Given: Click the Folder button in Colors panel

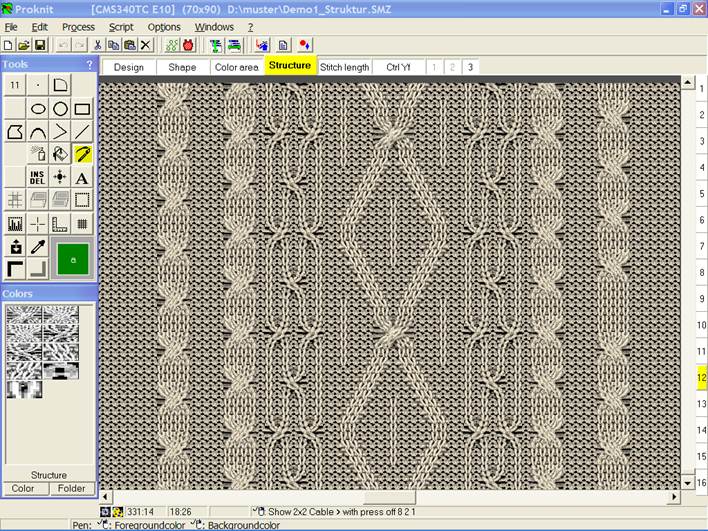Looking at the screenshot, I should pyautogui.click(x=71, y=489).
